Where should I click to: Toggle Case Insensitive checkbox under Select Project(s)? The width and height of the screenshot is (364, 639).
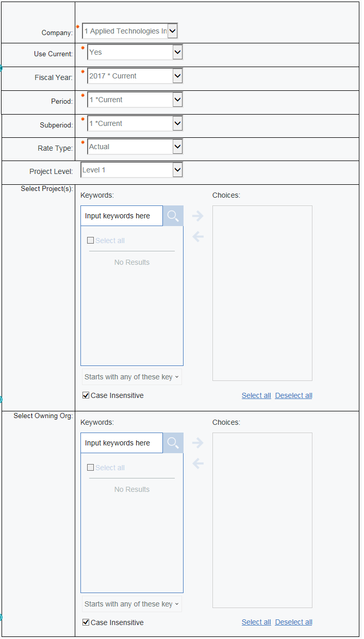[86, 395]
